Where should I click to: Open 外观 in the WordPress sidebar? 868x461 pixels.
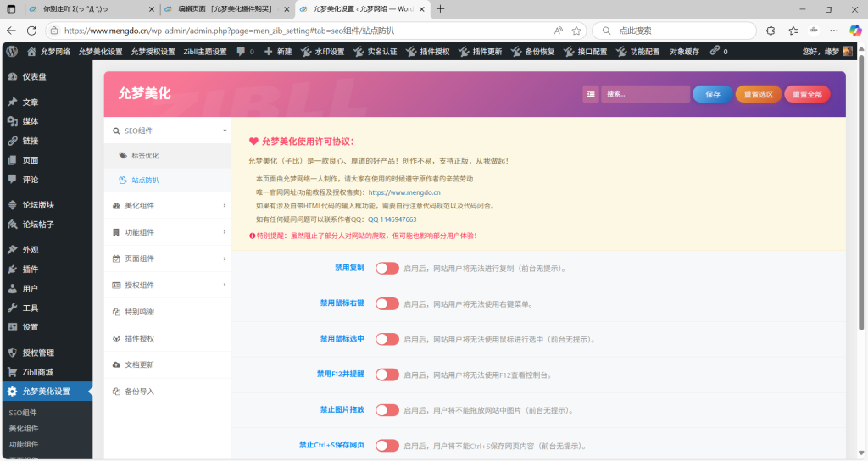(x=47, y=250)
